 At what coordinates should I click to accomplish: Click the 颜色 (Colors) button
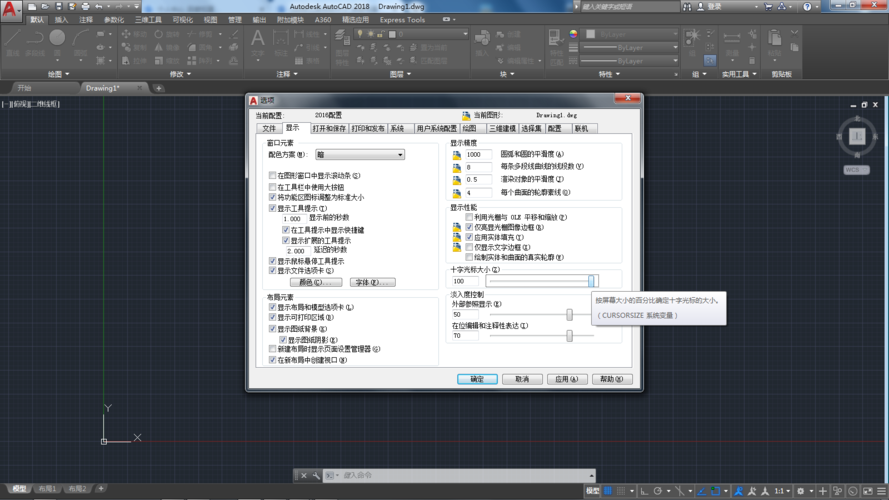[316, 282]
